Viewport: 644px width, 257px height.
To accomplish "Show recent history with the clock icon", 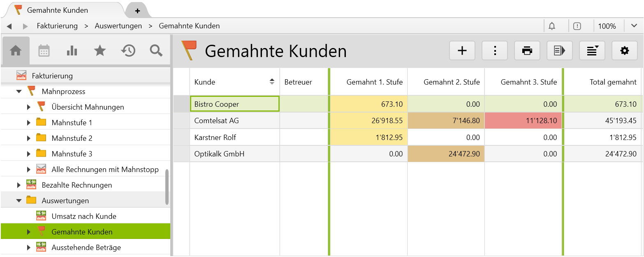I will pos(128,50).
